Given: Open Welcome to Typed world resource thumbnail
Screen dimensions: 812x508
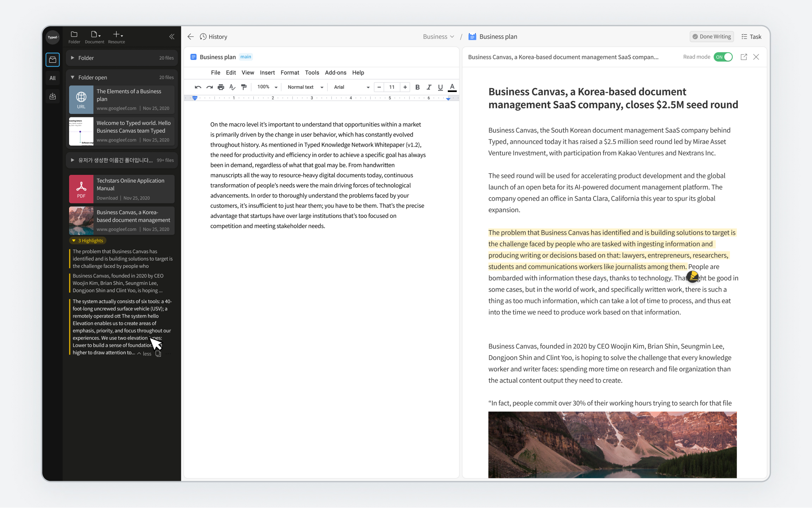Looking at the screenshot, I should click(x=81, y=131).
